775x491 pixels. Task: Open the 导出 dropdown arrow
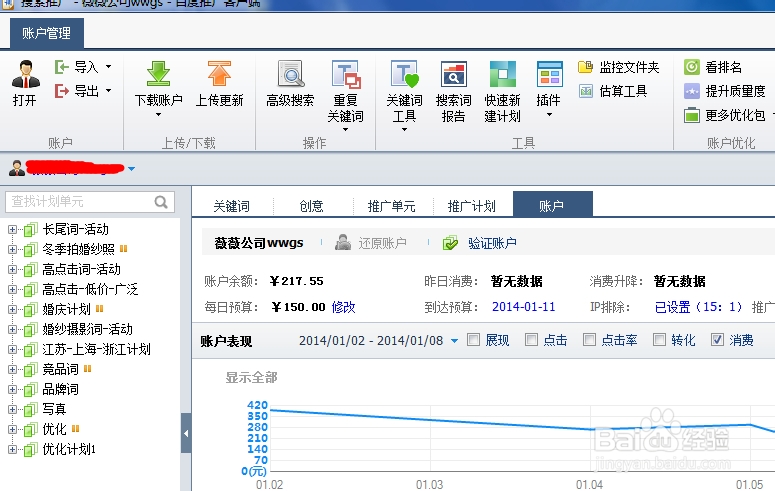pos(108,90)
